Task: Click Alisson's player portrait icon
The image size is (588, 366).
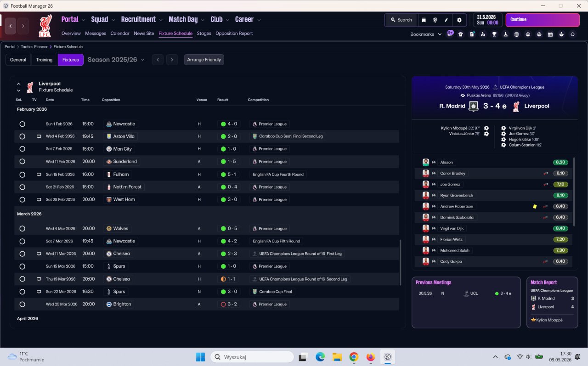Action: 426,162
